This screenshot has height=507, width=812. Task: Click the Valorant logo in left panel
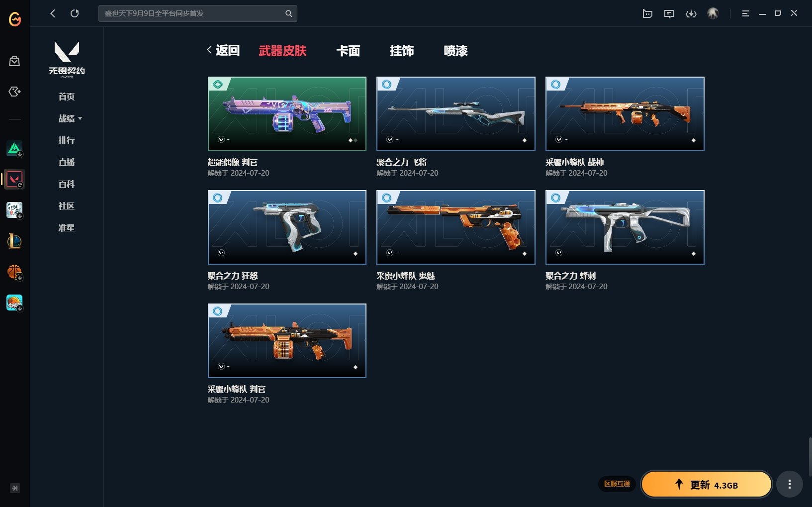(67, 59)
